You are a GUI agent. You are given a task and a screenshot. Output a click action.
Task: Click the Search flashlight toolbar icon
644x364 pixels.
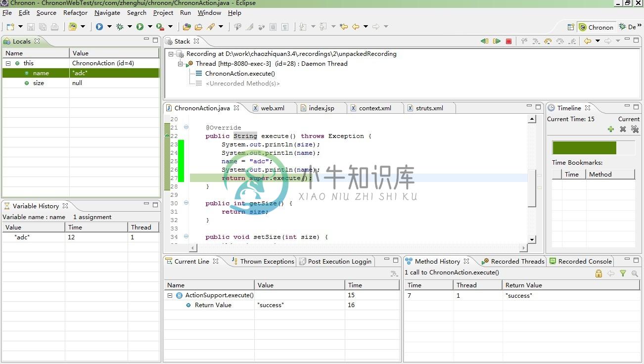(x=211, y=27)
